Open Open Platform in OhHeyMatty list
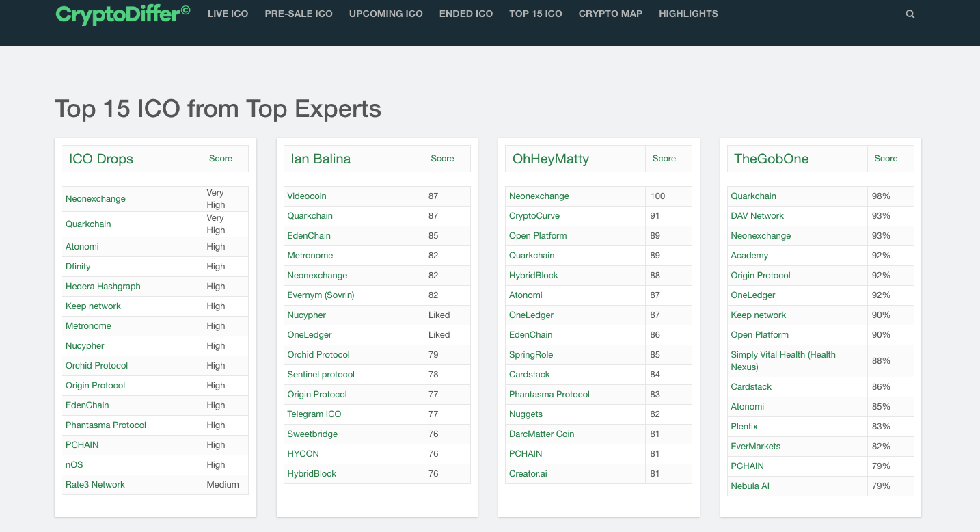Screen dimensions: 980x532 tap(538, 236)
